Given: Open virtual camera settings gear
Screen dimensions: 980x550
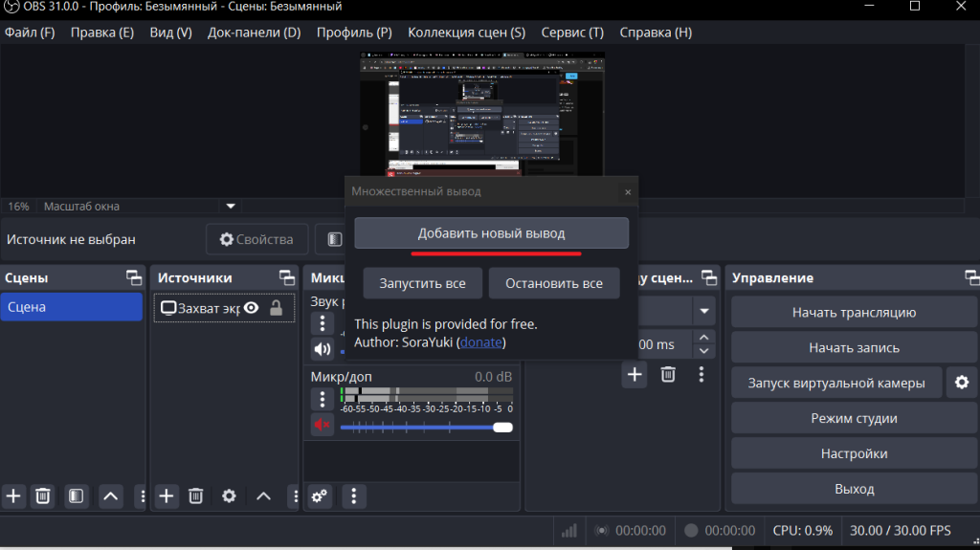Looking at the screenshot, I should pyautogui.click(x=961, y=383).
